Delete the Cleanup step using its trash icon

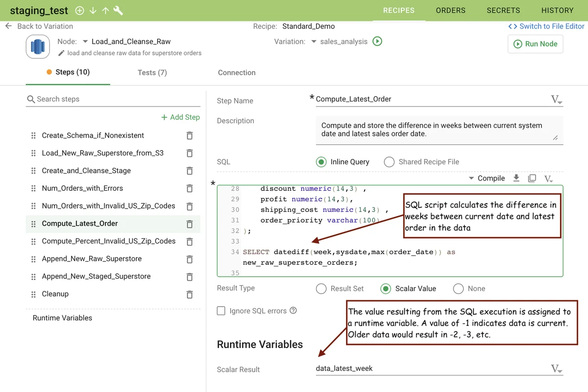point(189,293)
